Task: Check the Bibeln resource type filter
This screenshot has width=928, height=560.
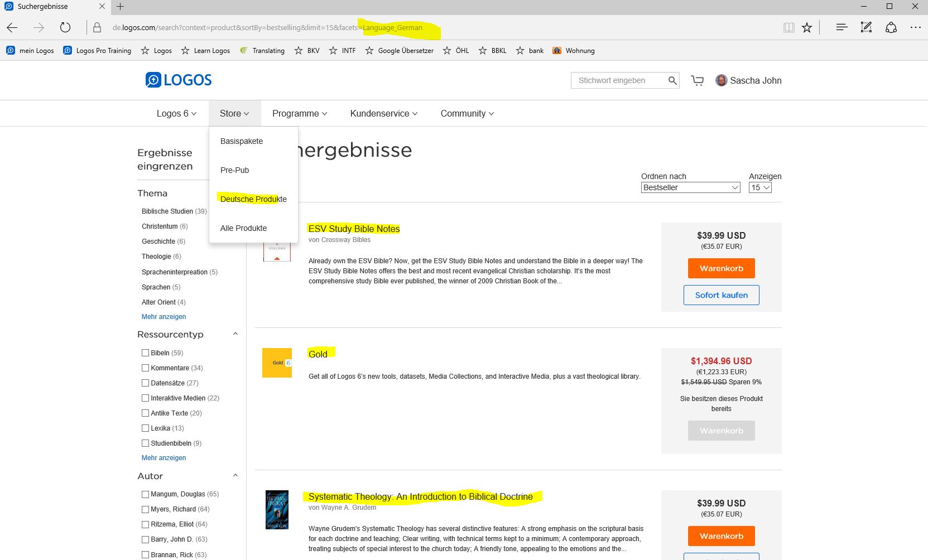Action: point(145,353)
